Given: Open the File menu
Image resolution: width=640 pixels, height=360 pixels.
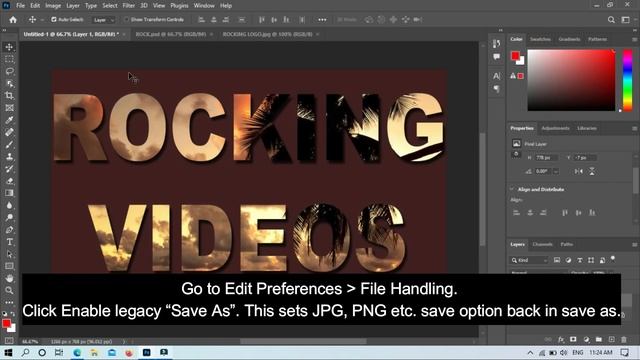Looking at the screenshot, I should click(x=20, y=6).
